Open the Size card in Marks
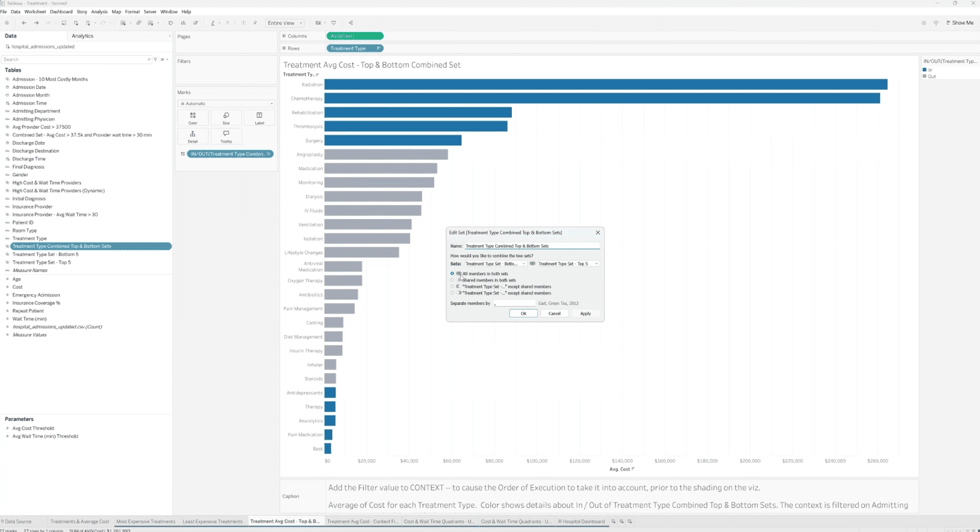 click(x=226, y=118)
